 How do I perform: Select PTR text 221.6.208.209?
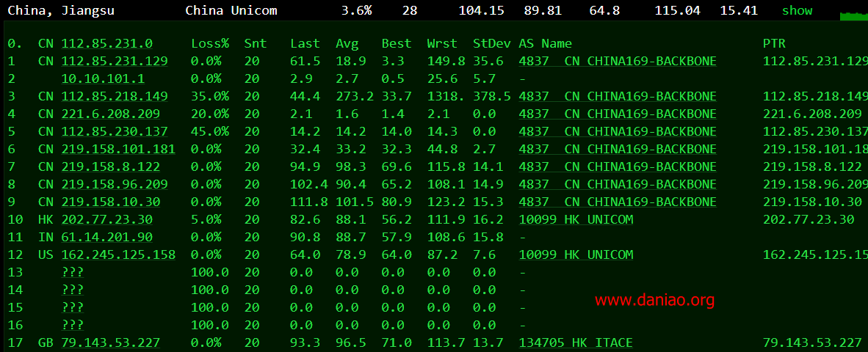click(813, 114)
